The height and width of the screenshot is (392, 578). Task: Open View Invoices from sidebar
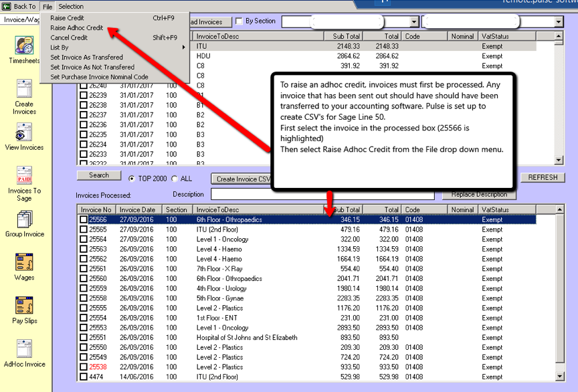click(24, 136)
